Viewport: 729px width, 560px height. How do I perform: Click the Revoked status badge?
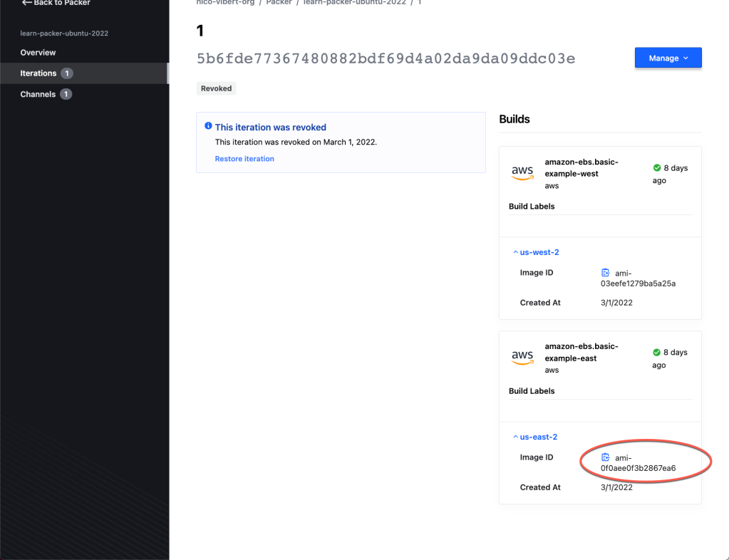216,89
